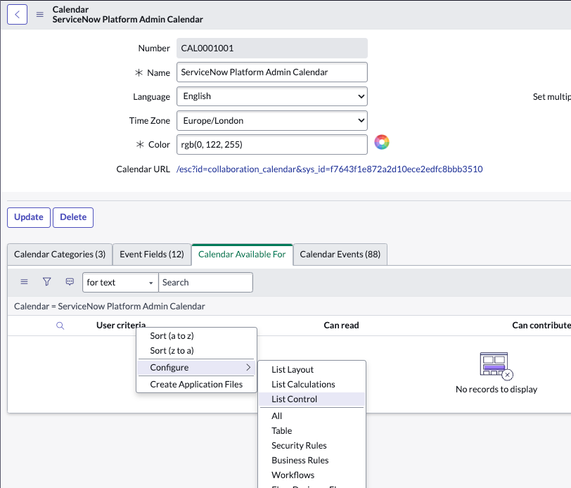
Task: Open the Time Zone dropdown
Action: pyautogui.click(x=272, y=121)
